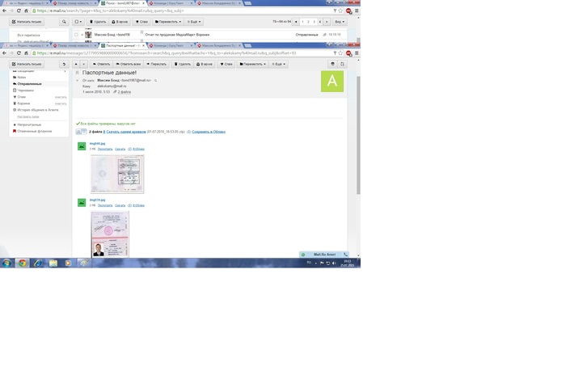Screen dimensions: 566x392
Task: Open the Chrome menu icon in the message window
Action: (357, 53)
